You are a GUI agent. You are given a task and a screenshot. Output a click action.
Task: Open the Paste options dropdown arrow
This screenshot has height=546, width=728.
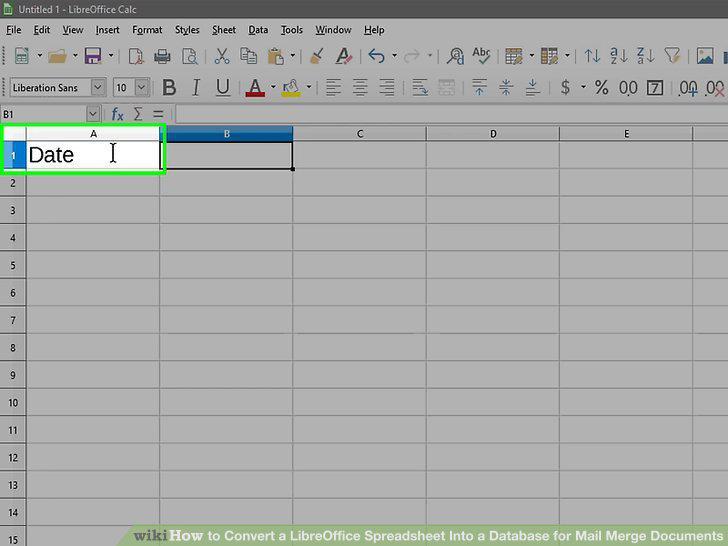(x=293, y=56)
